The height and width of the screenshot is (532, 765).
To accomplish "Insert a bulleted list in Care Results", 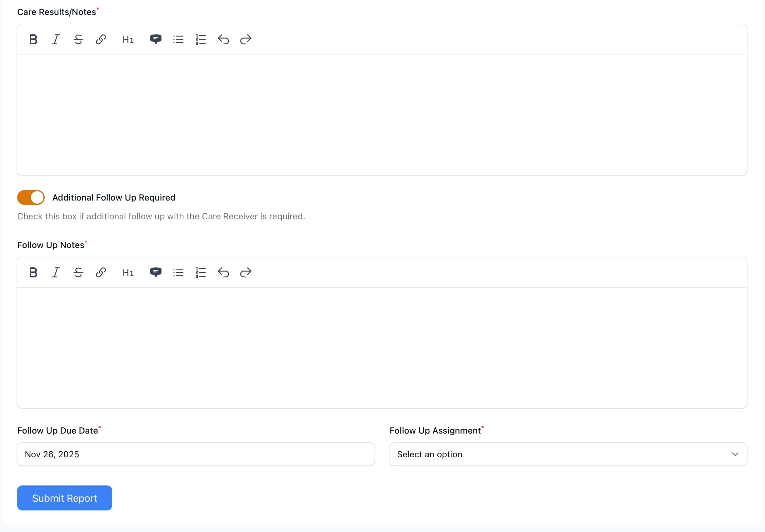I will (x=178, y=39).
